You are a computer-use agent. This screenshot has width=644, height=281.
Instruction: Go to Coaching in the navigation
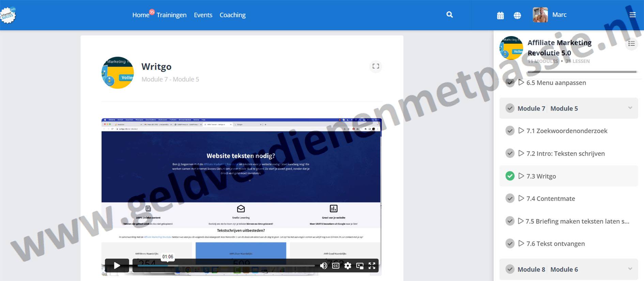tap(232, 15)
